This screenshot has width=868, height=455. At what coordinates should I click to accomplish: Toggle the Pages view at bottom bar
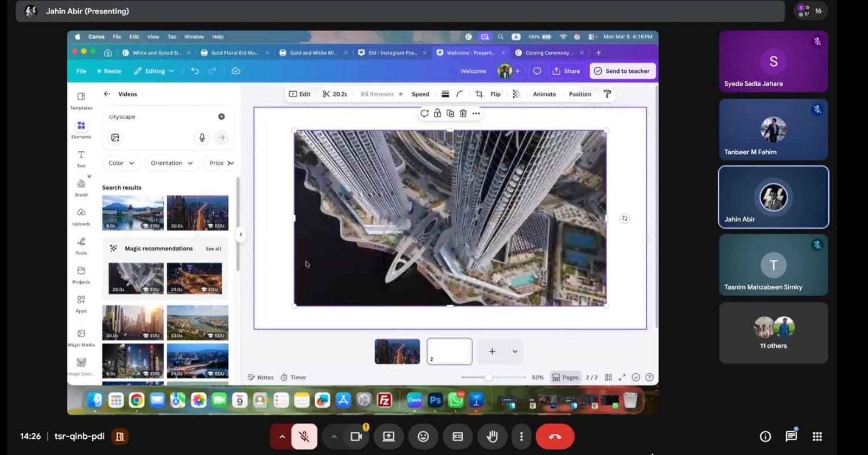565,377
